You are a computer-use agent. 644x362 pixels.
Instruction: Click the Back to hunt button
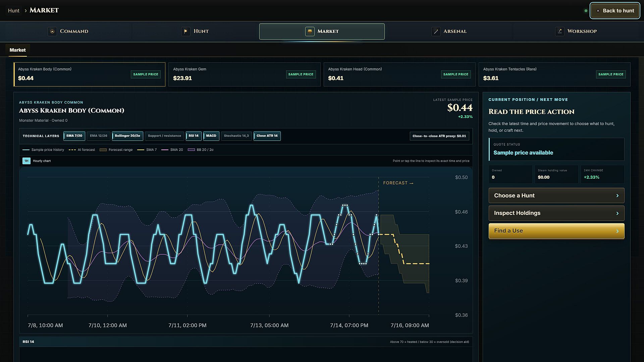pos(615,11)
